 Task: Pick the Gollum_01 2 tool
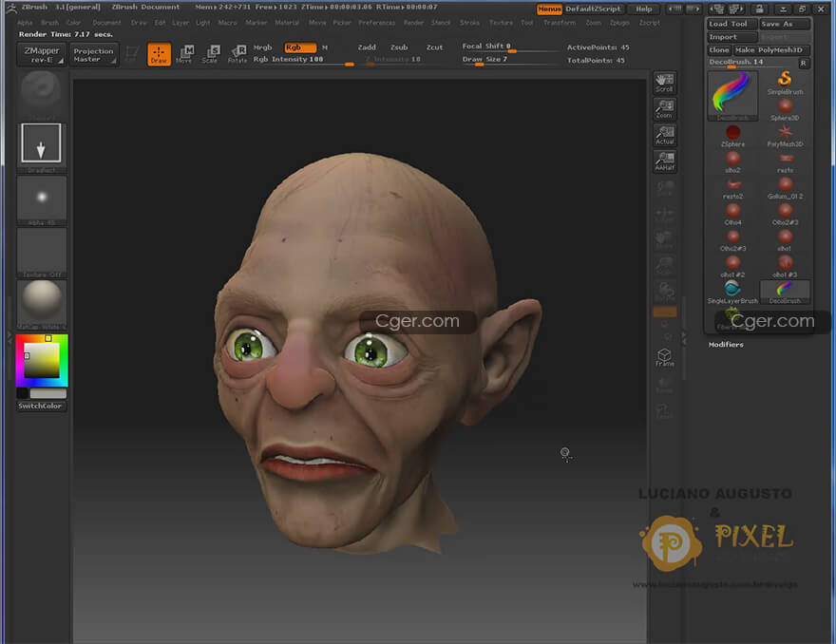tap(785, 188)
